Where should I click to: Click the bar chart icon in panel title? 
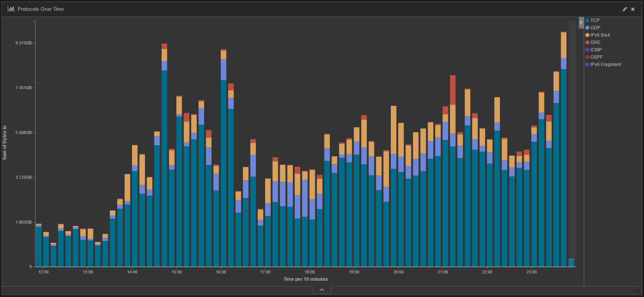11,8
